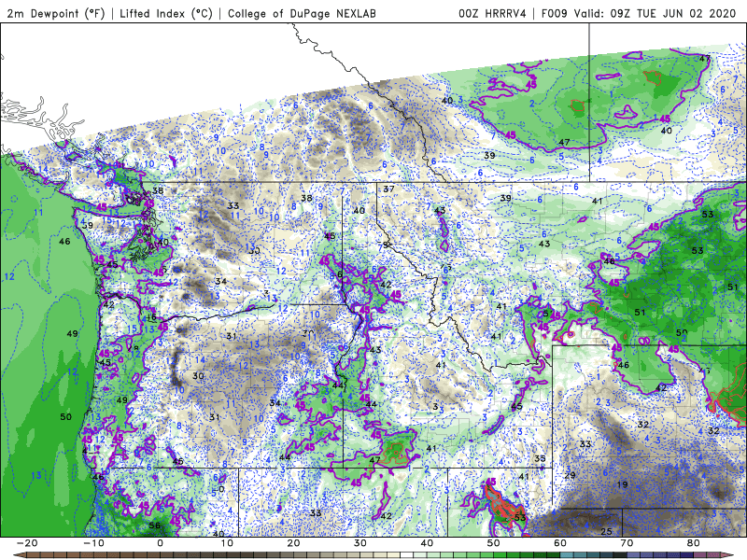Click the "-20" label on the color scale
747x560 pixels.
(x=26, y=543)
